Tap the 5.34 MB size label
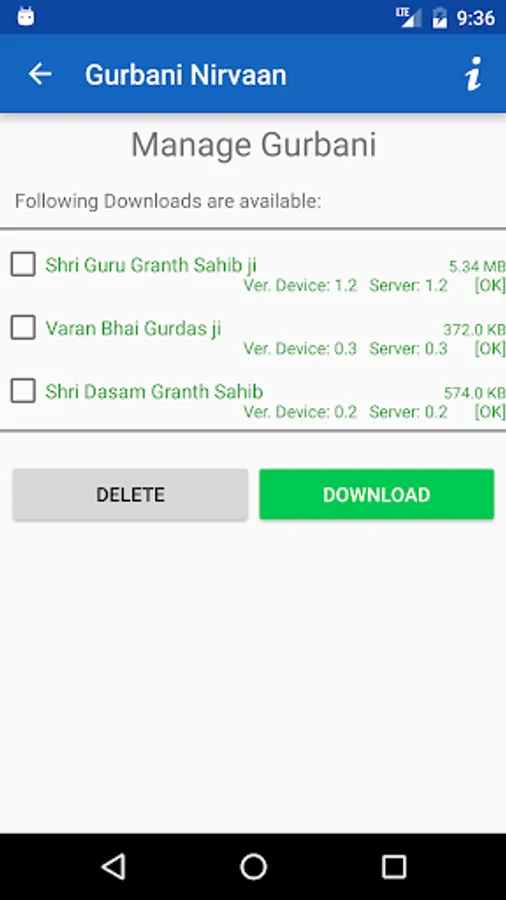506x900 pixels. tap(477, 266)
